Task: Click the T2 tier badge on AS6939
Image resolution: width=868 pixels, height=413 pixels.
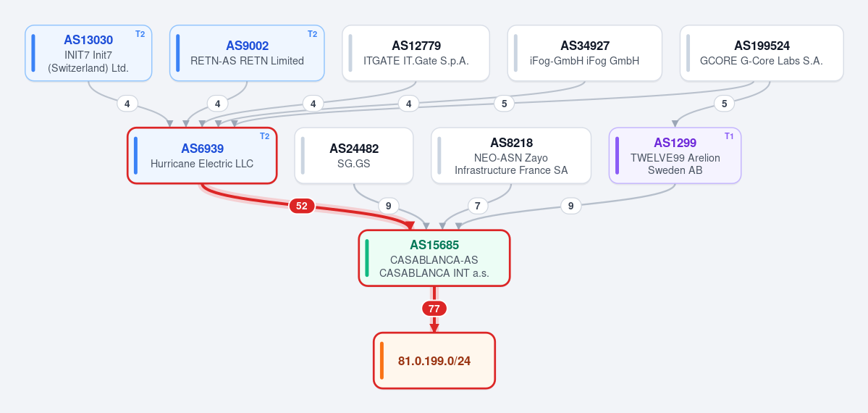Action: point(265,136)
